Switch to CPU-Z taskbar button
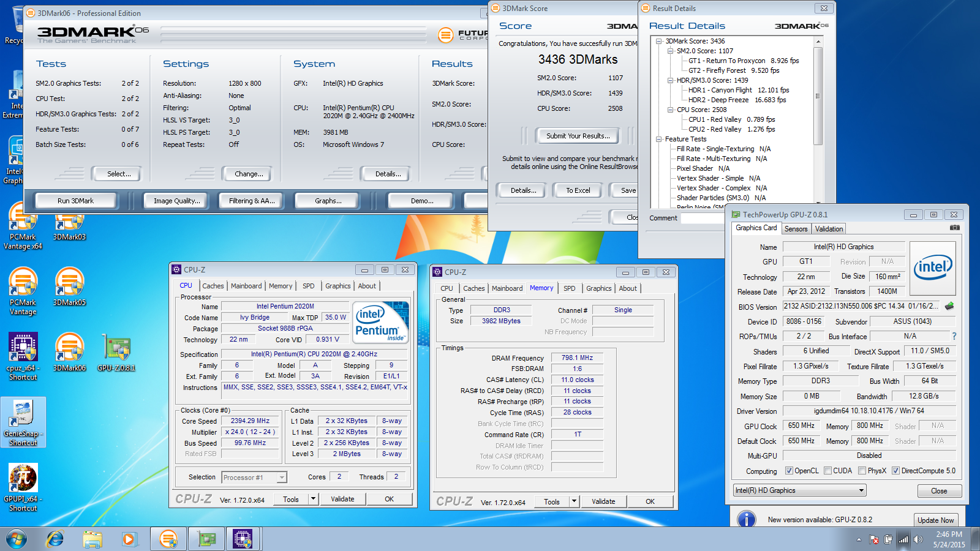The width and height of the screenshot is (980, 551). [243, 539]
